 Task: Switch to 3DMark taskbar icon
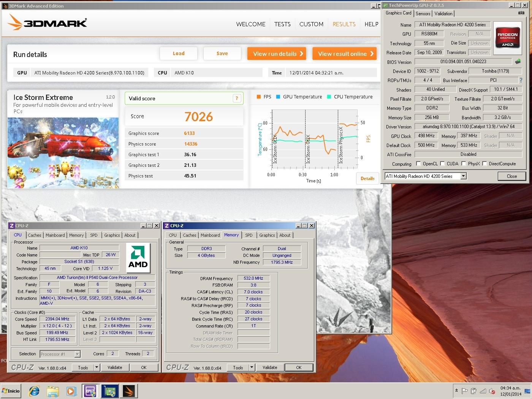pos(129,391)
